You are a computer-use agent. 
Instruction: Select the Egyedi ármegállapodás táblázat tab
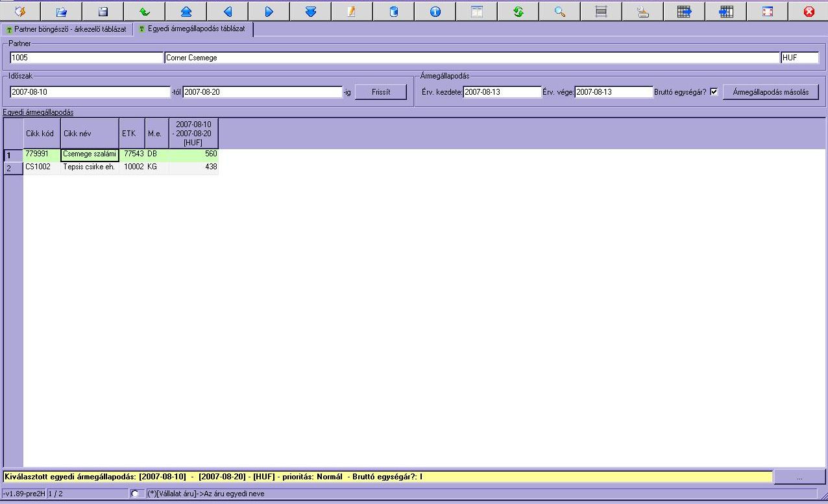click(193, 30)
